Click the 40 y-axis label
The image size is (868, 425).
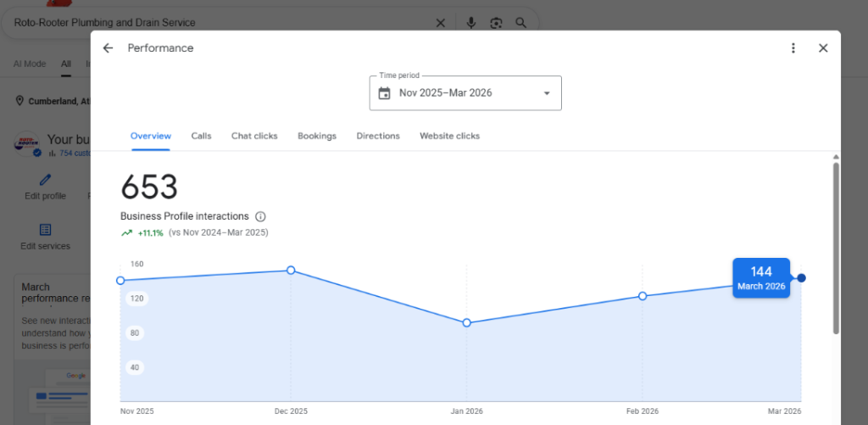tap(136, 367)
